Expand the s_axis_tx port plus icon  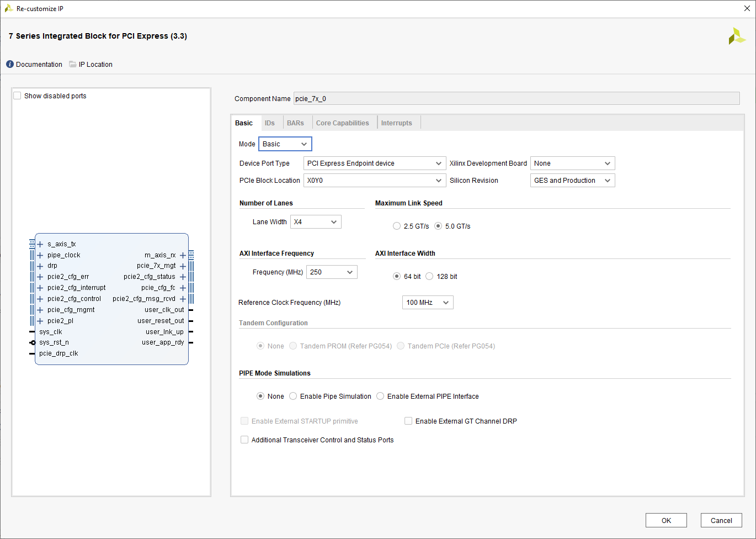[40, 244]
